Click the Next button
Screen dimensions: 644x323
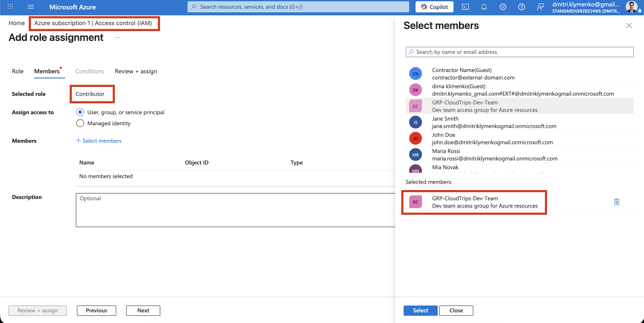pos(143,310)
